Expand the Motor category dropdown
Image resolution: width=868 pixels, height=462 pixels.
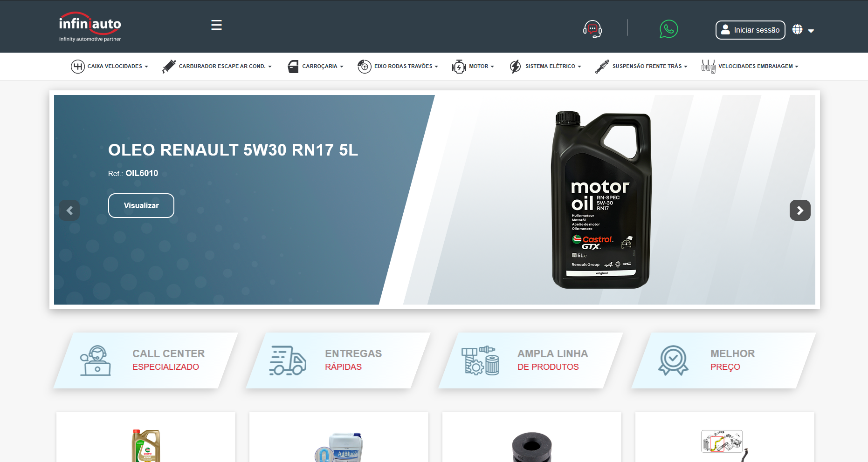pos(473,67)
